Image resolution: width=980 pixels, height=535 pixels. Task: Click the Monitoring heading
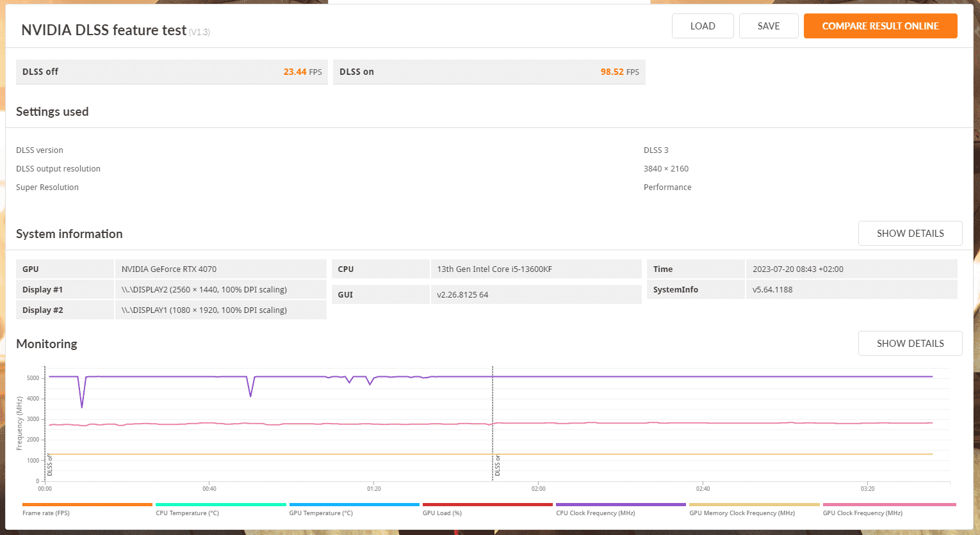pos(47,344)
